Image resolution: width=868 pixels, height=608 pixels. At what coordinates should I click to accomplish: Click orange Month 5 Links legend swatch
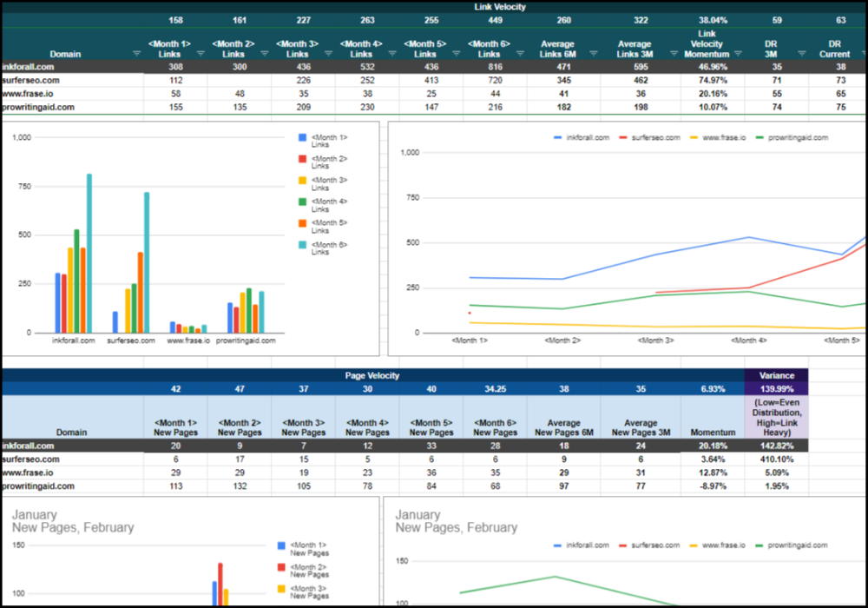tap(302, 223)
